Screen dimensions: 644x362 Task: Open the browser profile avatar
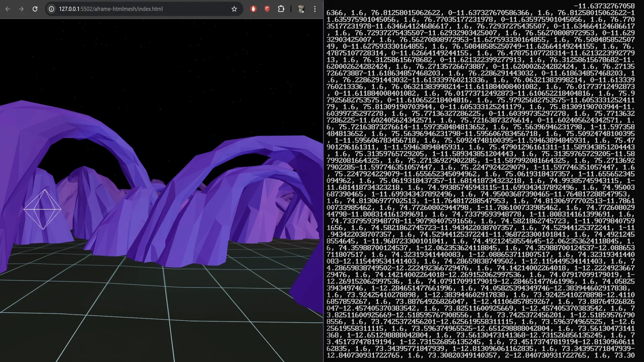(x=301, y=9)
